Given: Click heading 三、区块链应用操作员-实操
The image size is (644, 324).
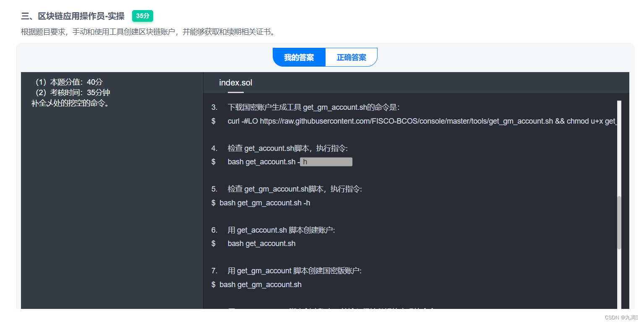Looking at the screenshot, I should coord(73,16).
